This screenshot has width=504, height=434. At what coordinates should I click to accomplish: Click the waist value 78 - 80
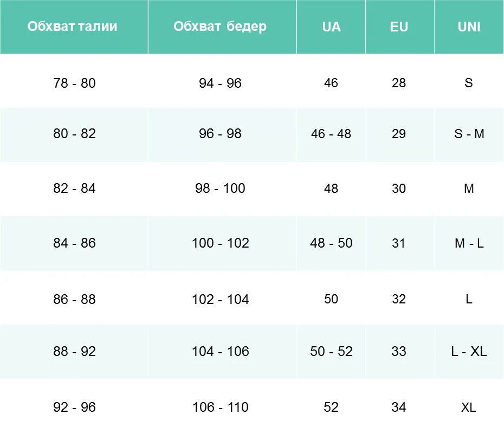[x=74, y=83]
